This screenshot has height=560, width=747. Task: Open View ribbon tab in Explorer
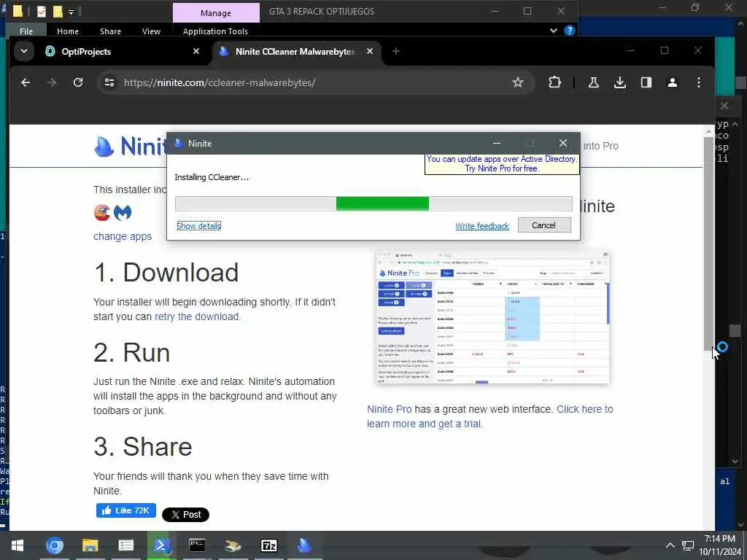pos(151,31)
